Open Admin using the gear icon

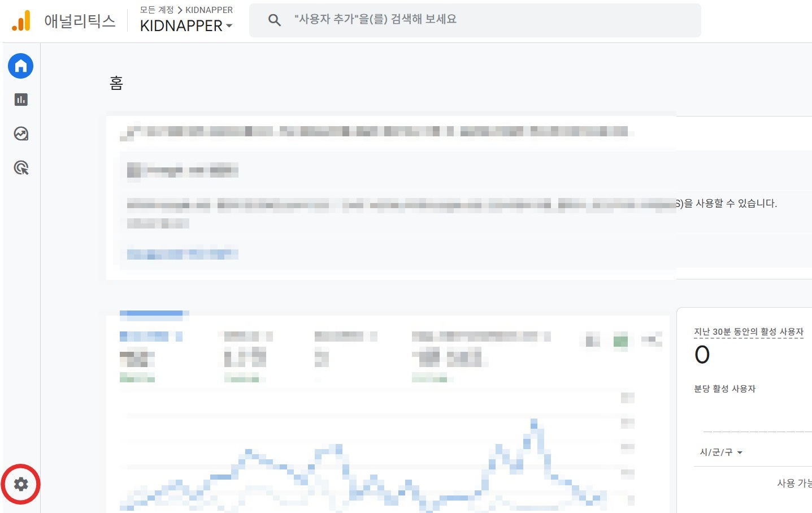tap(20, 484)
